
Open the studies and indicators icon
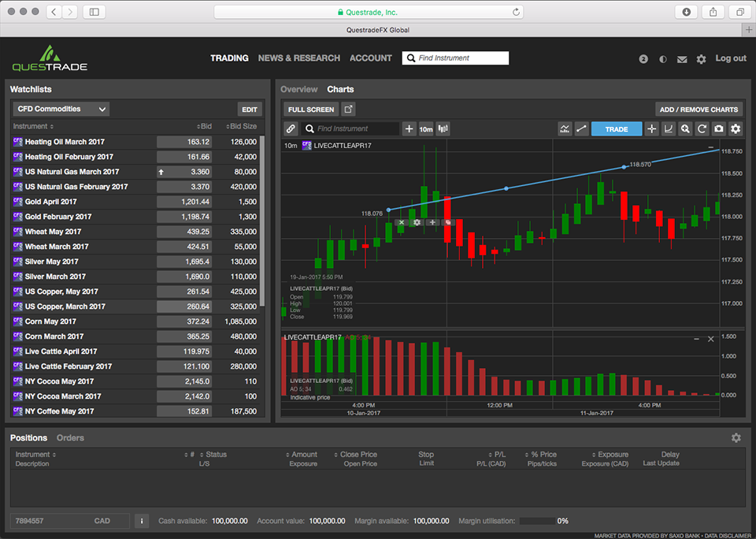pos(565,128)
